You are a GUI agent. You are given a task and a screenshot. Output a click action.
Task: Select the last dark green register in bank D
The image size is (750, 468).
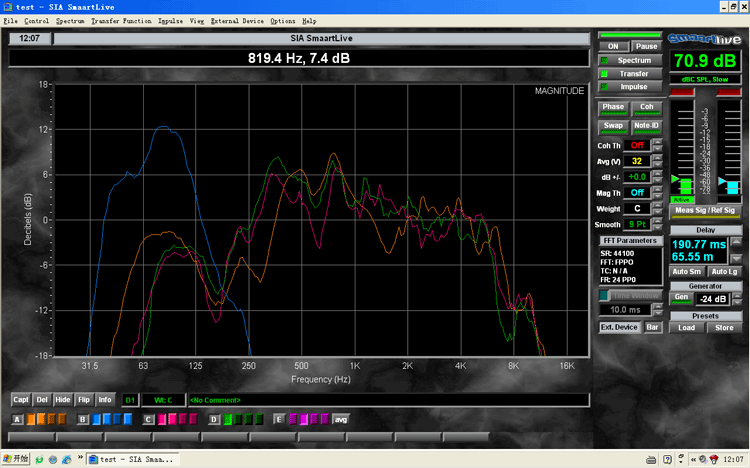coord(259,420)
